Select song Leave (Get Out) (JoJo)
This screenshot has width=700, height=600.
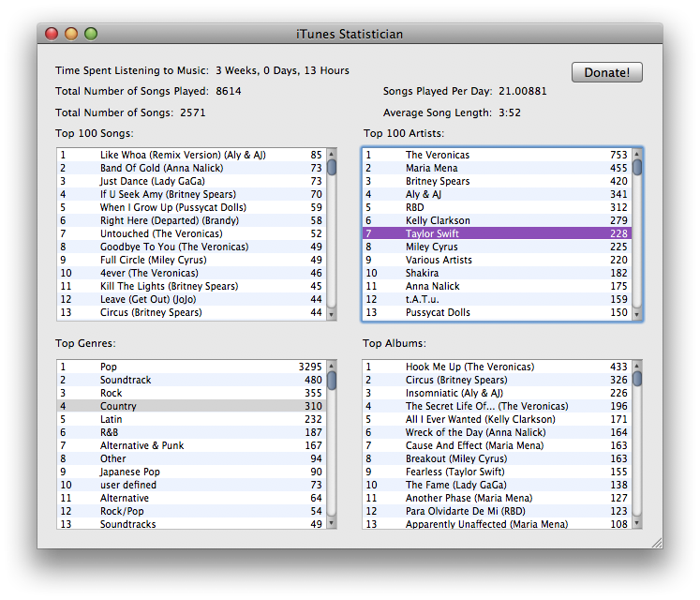[x=192, y=299]
